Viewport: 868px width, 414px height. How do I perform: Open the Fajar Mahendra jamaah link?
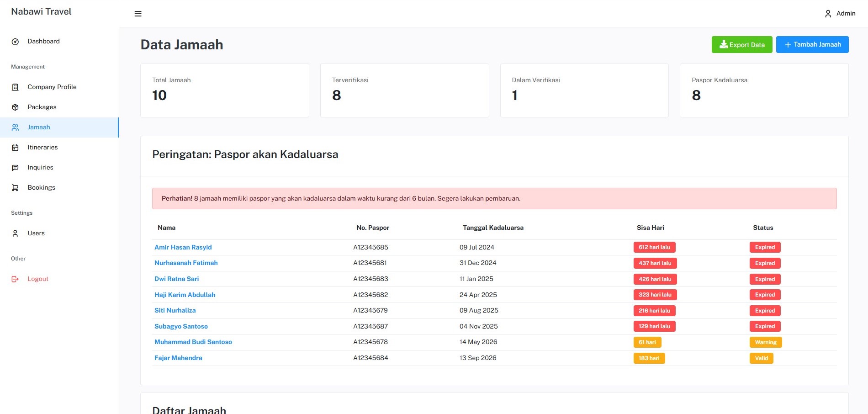pos(178,358)
